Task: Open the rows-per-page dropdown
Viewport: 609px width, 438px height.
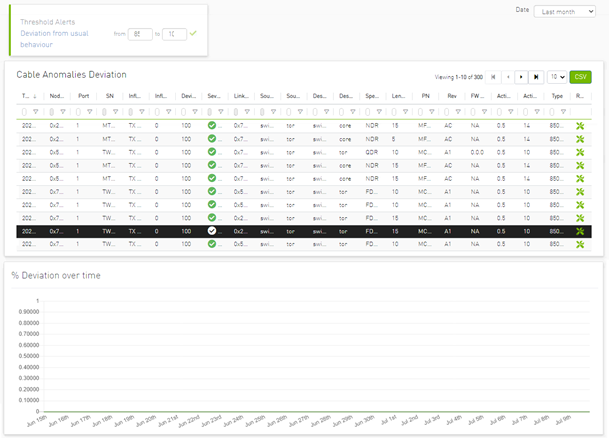Action: tap(557, 76)
